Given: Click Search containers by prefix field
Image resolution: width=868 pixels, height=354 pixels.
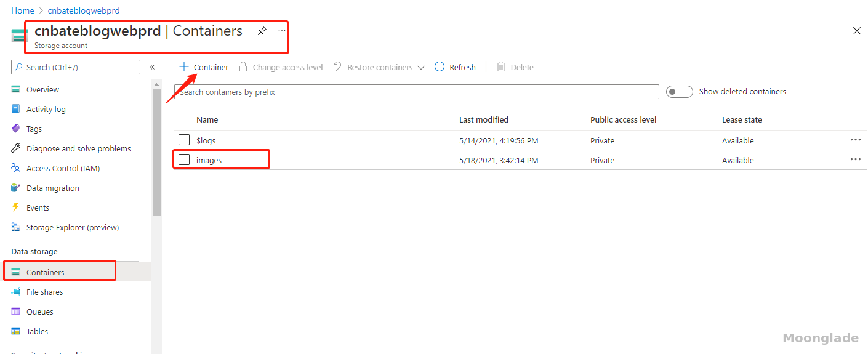Looking at the screenshot, I should click(x=417, y=92).
